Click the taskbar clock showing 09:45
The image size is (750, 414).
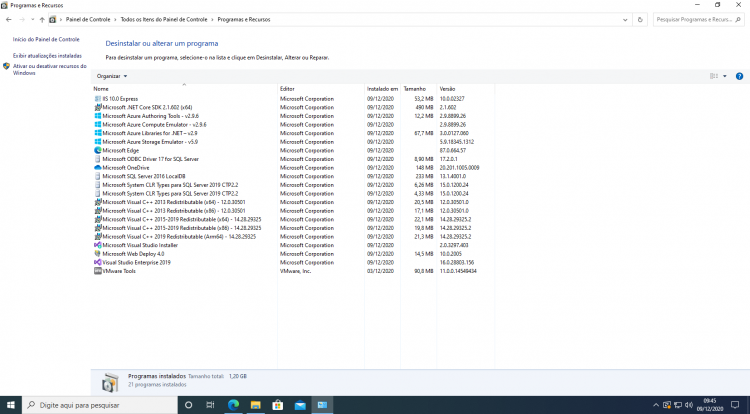710,405
